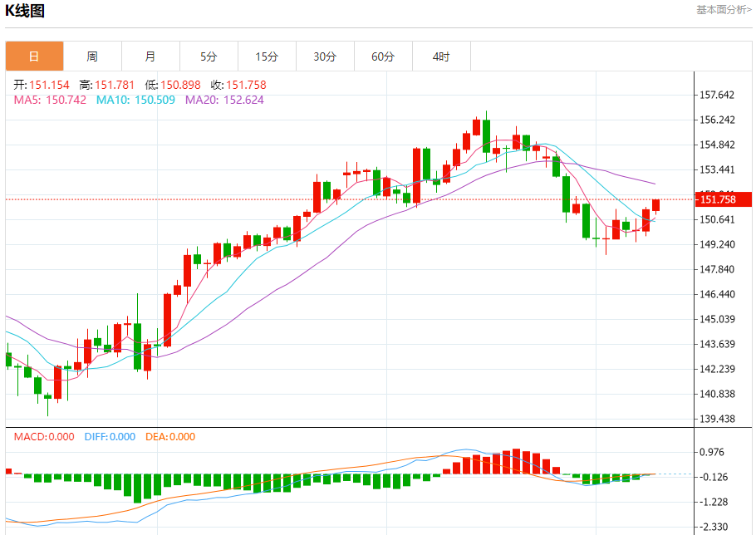Open the 基本面分析 link
756x535 pixels.
723,10
